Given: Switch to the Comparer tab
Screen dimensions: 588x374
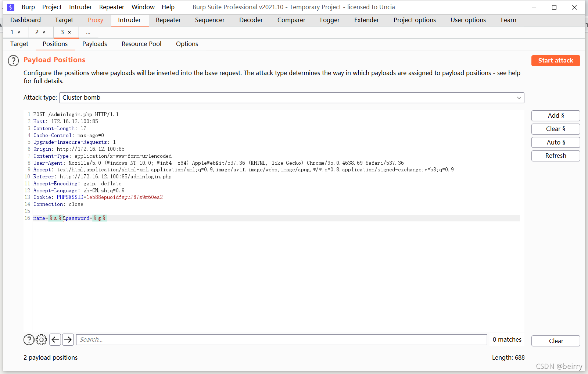Looking at the screenshot, I should click(x=291, y=20).
